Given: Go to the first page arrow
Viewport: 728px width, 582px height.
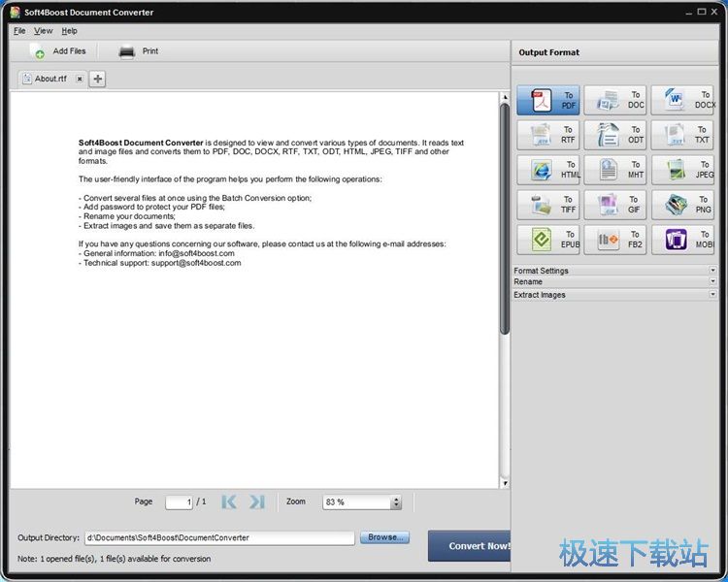Looking at the screenshot, I should coord(229,501).
